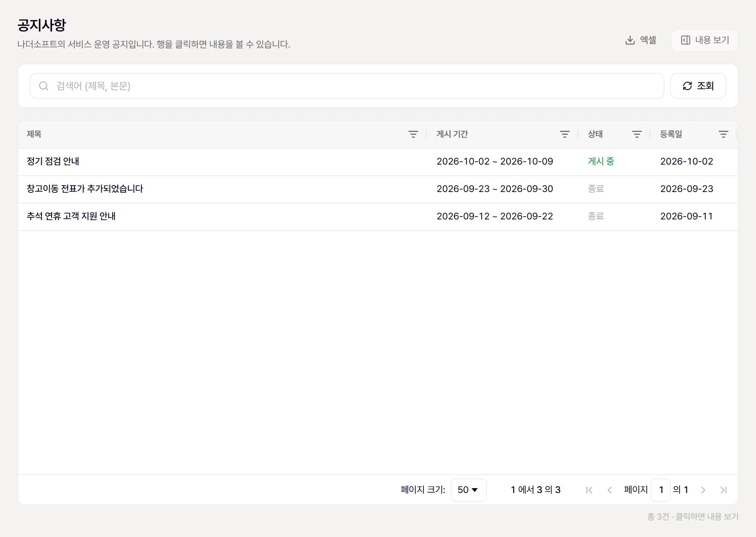Screen dimensions: 756x537
Task: Sort by the 상태 column header
Action: point(595,134)
